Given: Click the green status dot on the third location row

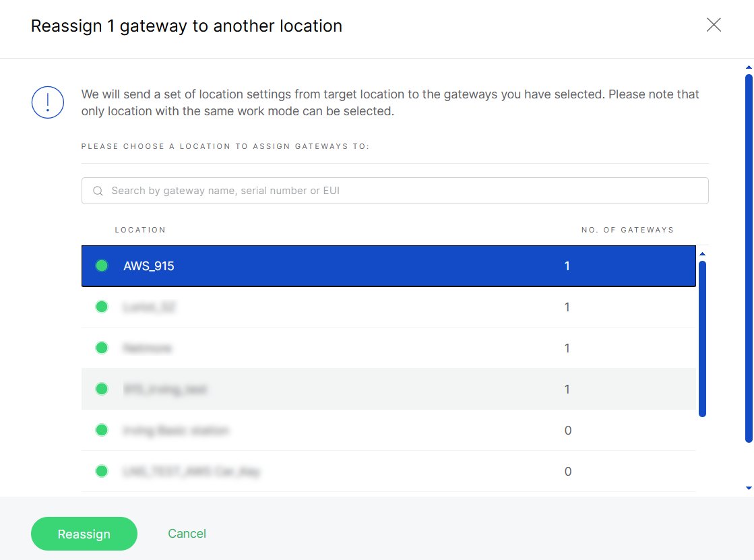Looking at the screenshot, I should [x=102, y=348].
